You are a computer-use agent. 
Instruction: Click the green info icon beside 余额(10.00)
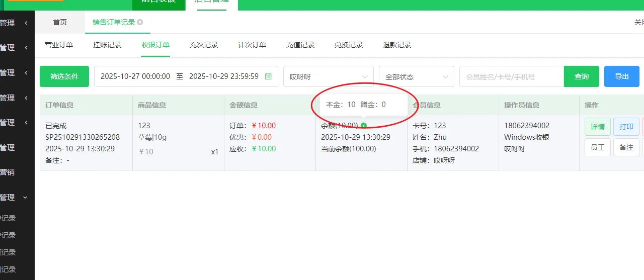pyautogui.click(x=364, y=126)
